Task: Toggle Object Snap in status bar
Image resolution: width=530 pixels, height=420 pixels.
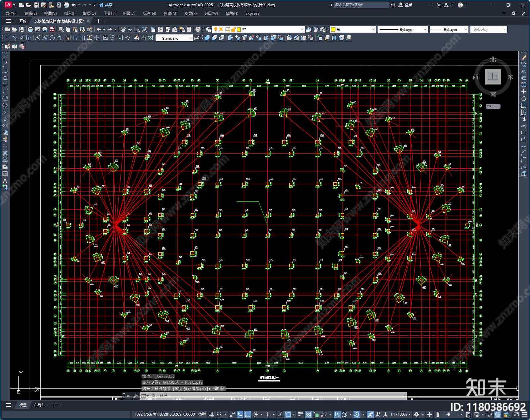Action: [288, 414]
